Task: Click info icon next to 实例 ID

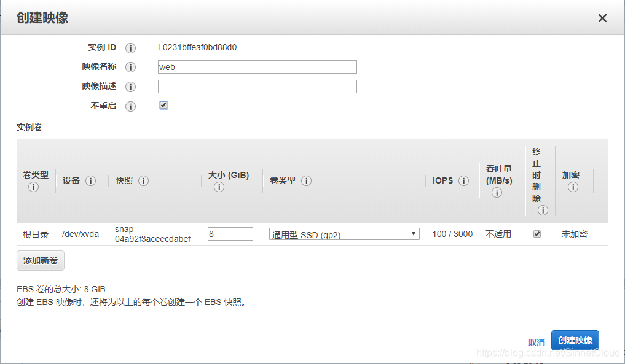Action: 130,48
